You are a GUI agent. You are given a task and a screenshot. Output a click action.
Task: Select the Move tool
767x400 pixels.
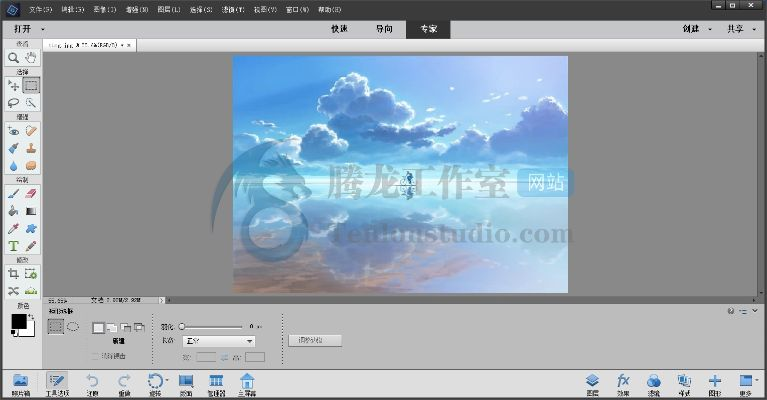coord(13,86)
